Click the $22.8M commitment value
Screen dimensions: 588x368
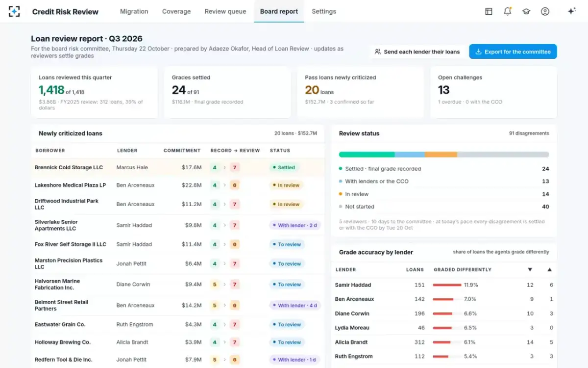[x=192, y=185]
